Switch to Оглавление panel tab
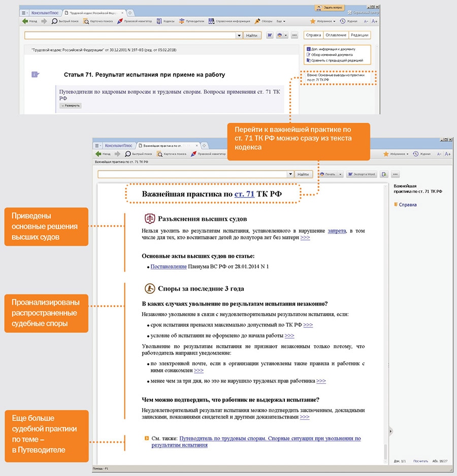This screenshot has width=457, height=476. pos(336,35)
